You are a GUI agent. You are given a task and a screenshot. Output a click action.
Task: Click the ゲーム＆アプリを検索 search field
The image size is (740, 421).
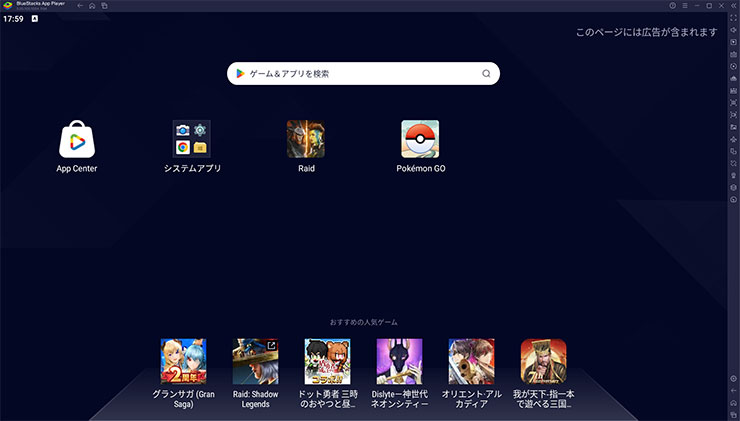363,74
